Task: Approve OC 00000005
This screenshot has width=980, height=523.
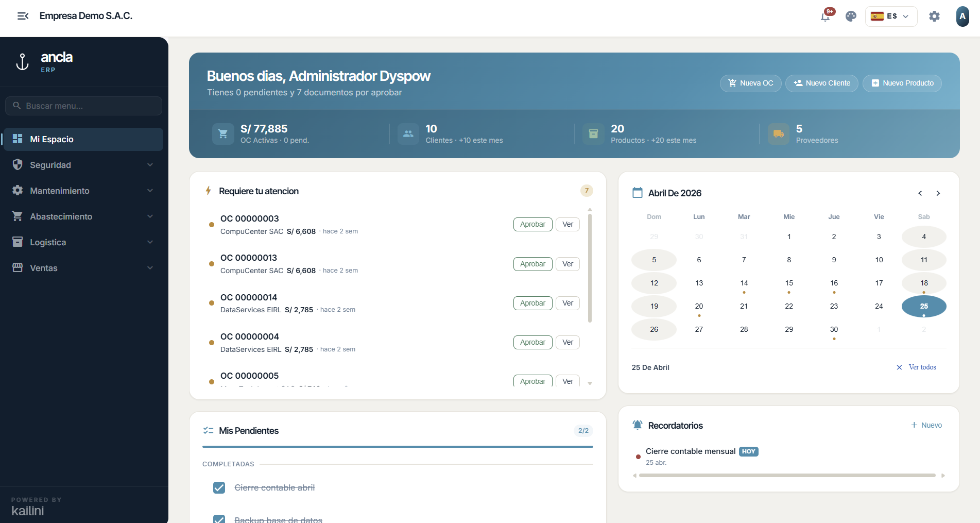Action: click(x=532, y=381)
